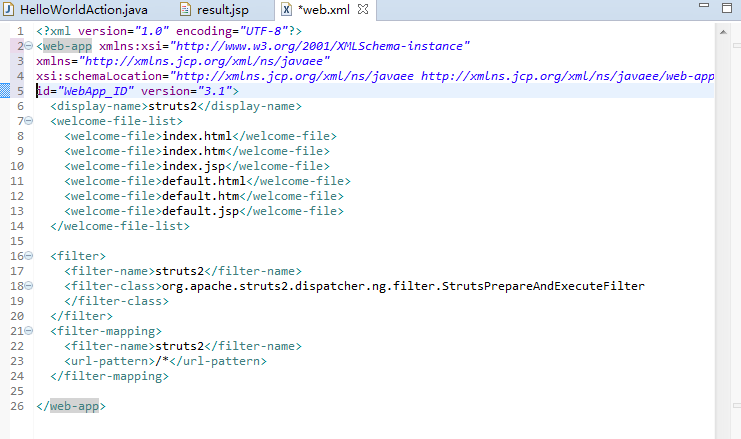The image size is (741, 439).
Task: Click line number 1 in gutter
Action: [x=20, y=31]
